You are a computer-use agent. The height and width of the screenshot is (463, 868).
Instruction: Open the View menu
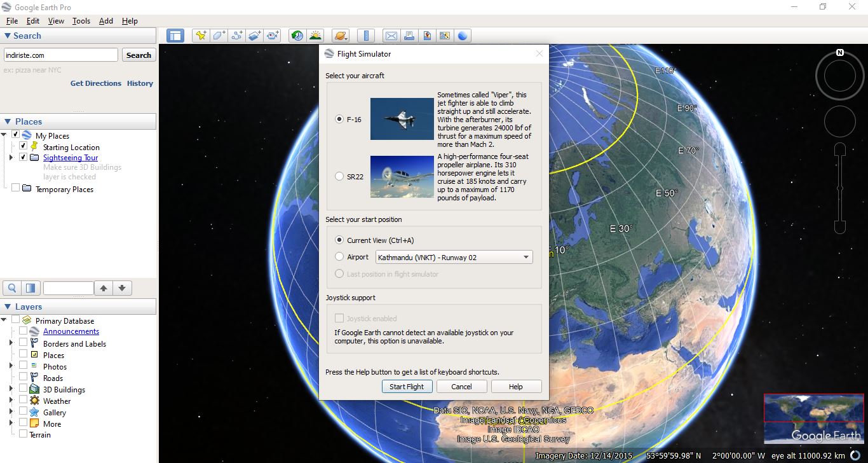click(56, 20)
